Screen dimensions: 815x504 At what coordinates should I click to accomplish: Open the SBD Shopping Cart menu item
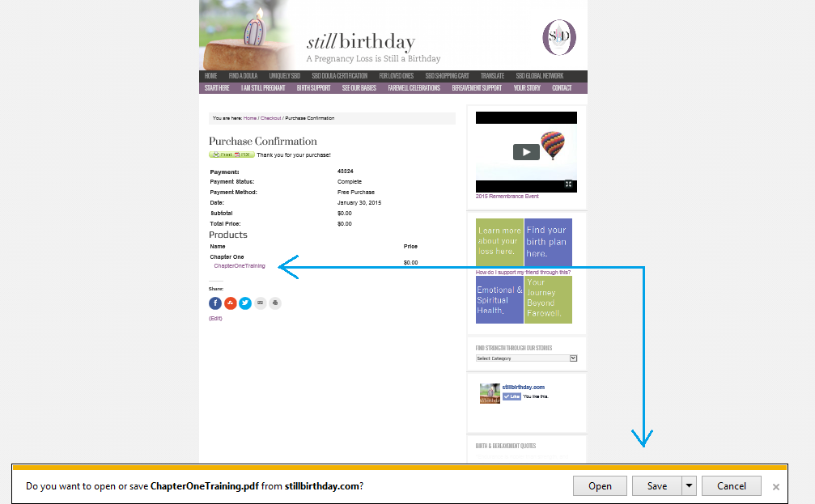447,76
